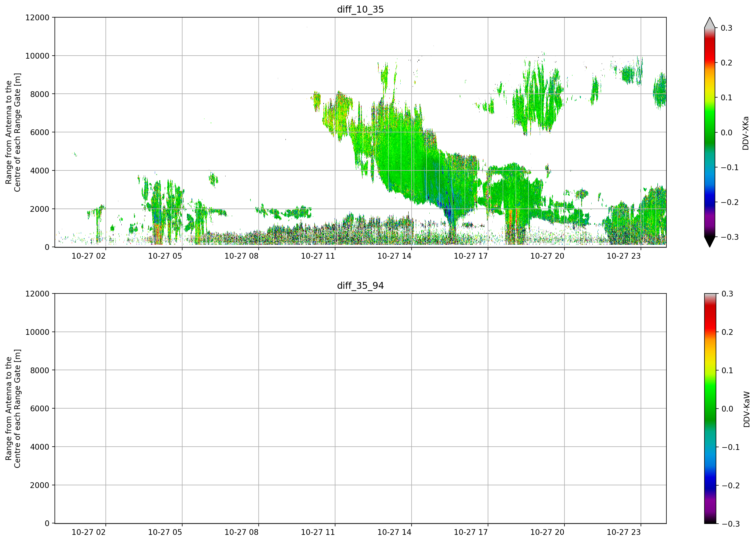This screenshot has width=756, height=542.
Task: Select the 6000 y-tick in diff_35_94 plot
Action: tap(40, 409)
